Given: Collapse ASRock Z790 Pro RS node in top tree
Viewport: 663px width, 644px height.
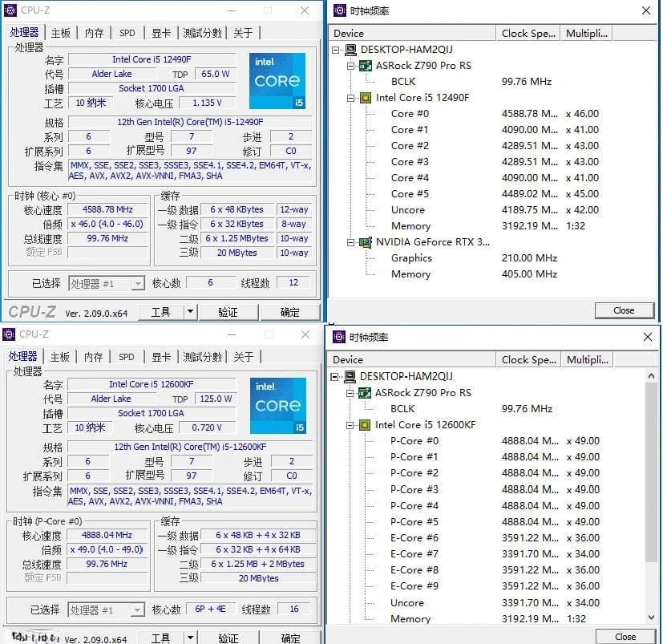Looking at the screenshot, I should 350,66.
